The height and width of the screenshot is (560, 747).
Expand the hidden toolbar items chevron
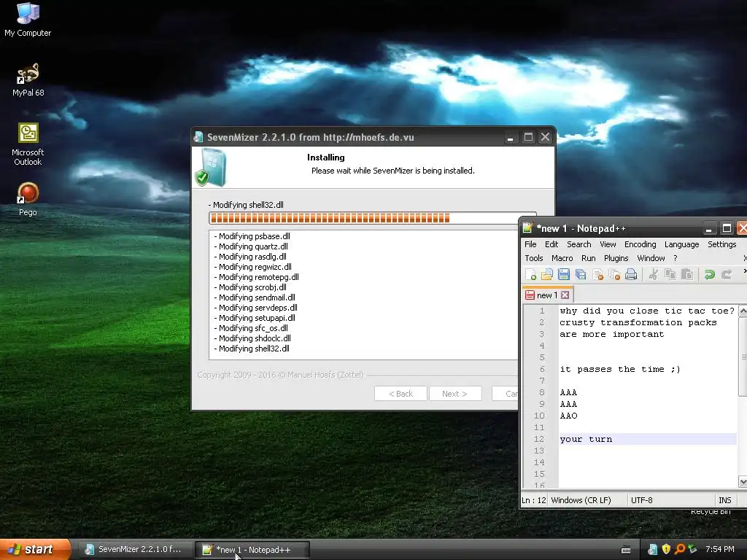click(745, 271)
